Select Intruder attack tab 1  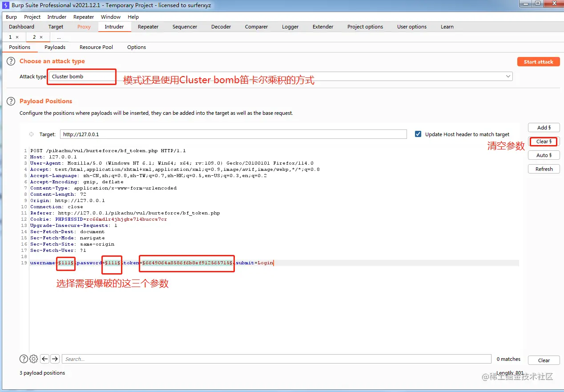(10, 37)
